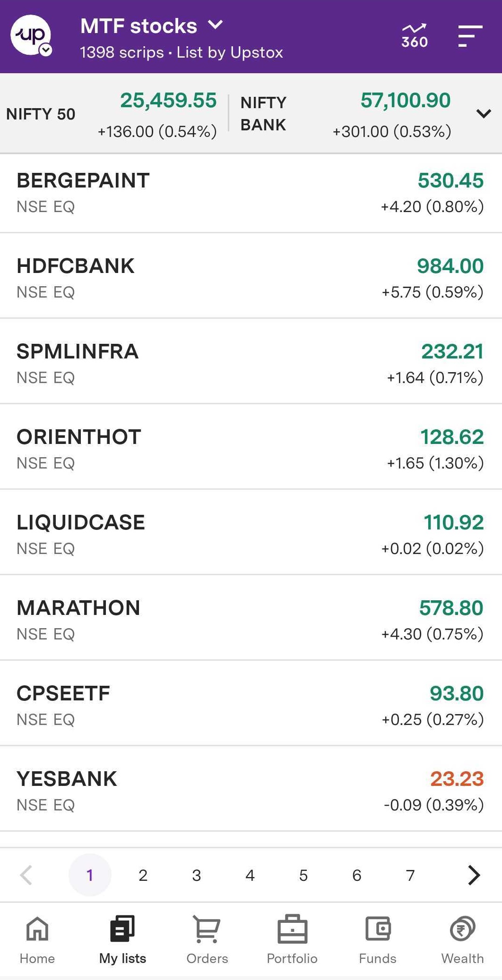
Task: Go to previous page arrow
Action: pos(26,875)
